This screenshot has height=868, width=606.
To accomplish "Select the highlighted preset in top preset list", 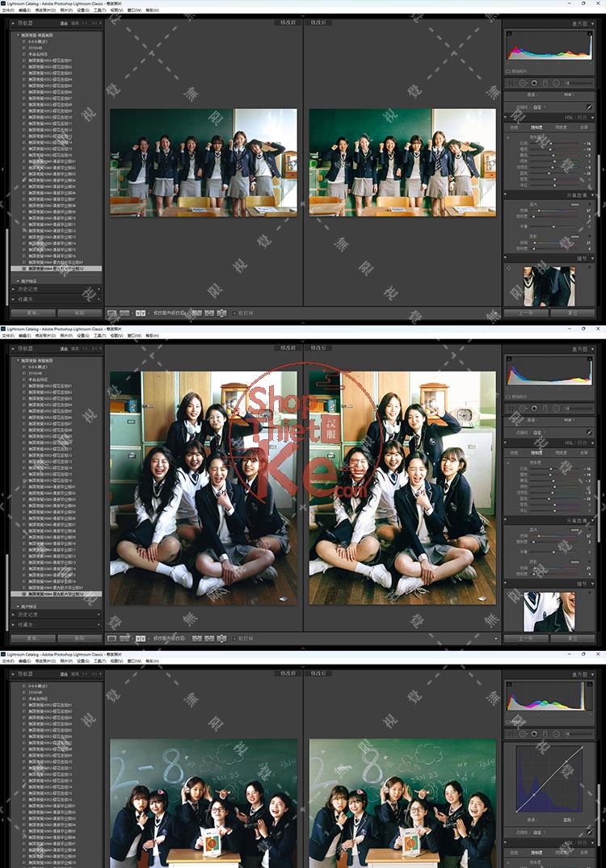I will [57, 268].
